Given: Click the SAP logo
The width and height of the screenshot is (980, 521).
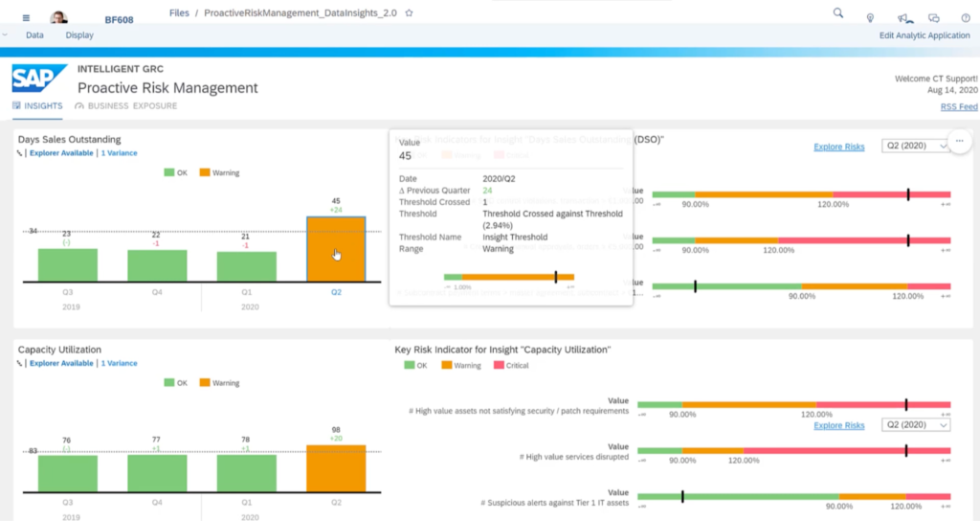Looking at the screenshot, I should pos(39,79).
